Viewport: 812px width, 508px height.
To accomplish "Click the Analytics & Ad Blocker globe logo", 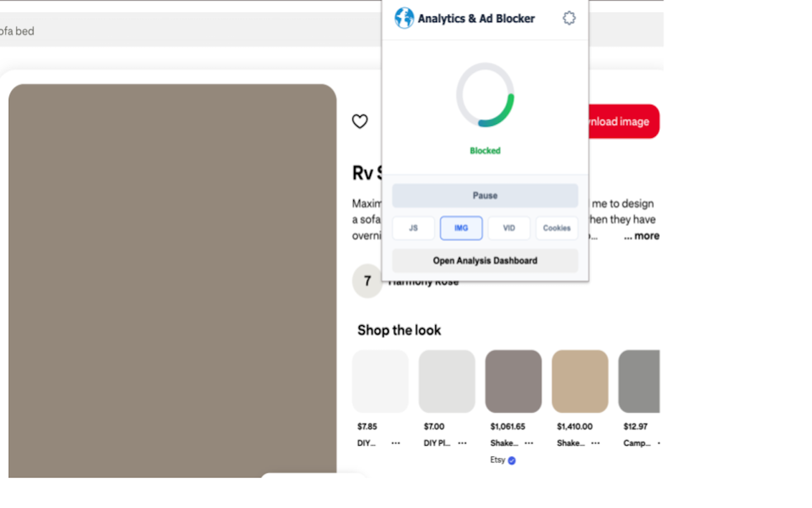I will [x=404, y=18].
